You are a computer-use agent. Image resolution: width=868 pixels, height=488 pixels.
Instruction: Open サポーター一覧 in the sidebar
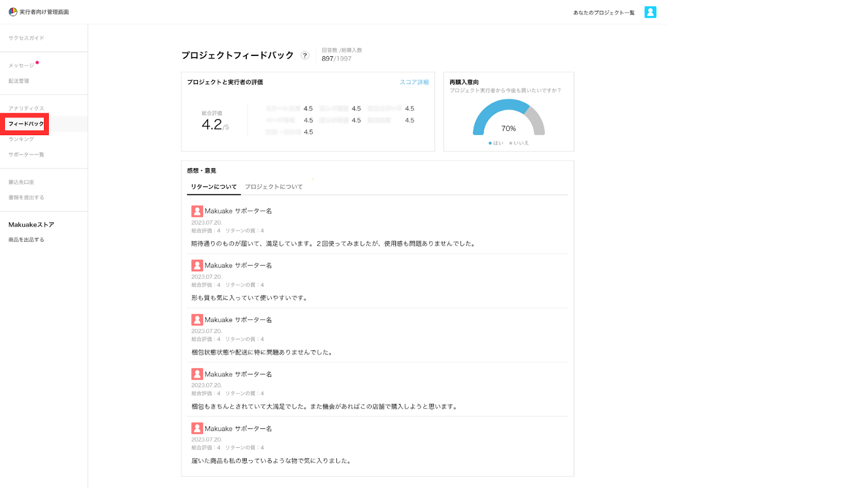coord(26,155)
